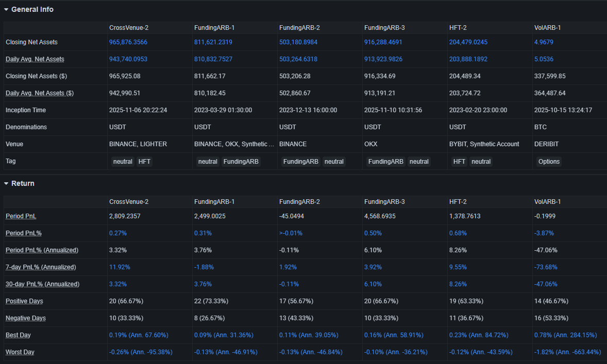Open the 9.55% 7-day annualized value
The image size is (607, 364).
pos(458,267)
